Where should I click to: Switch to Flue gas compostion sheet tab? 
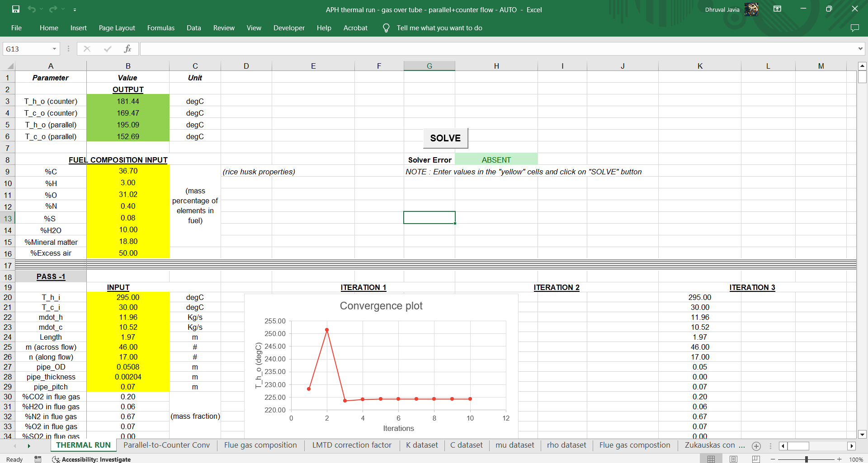pyautogui.click(x=635, y=445)
